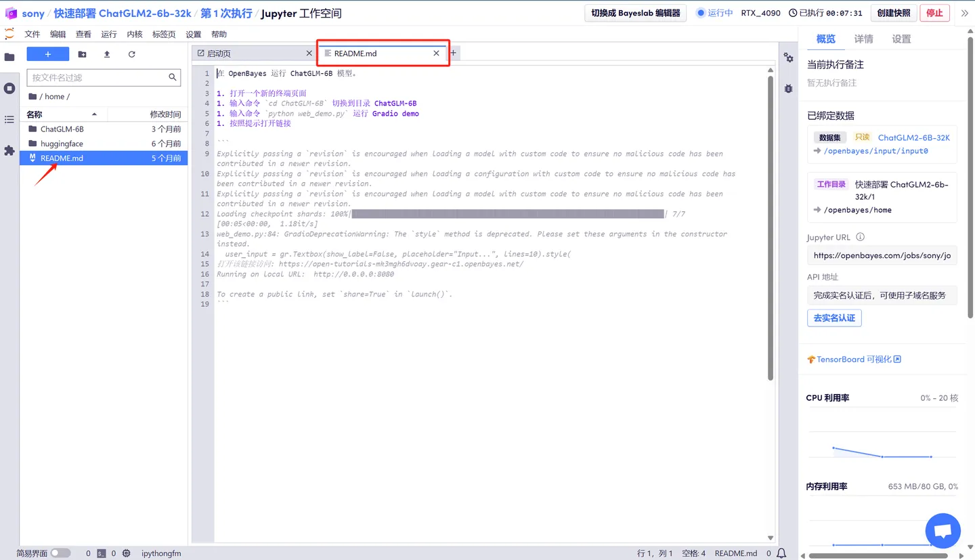Click the right panel horizontal scrollbar
This screenshot has width=975, height=560.
pos(878,556)
